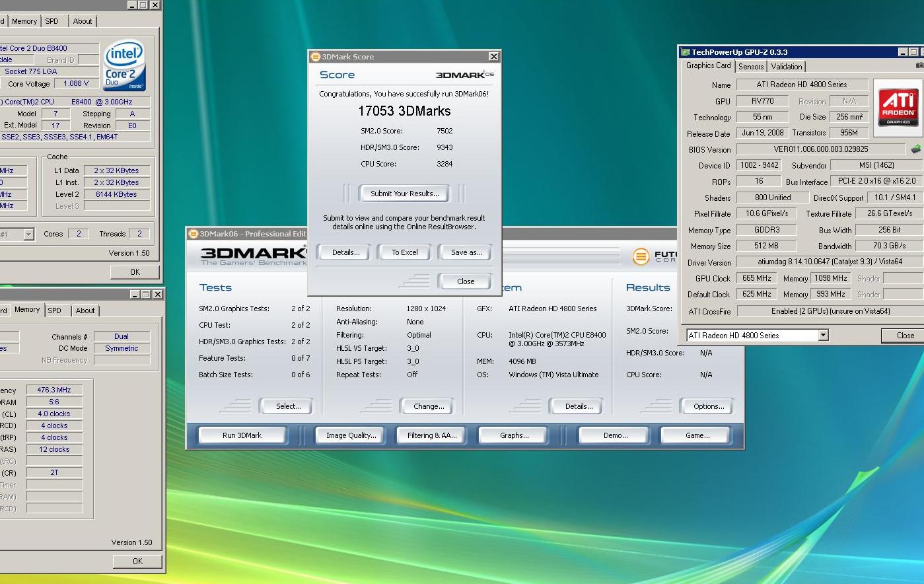Click the Shaders 800 Unified field
924x584 pixels.
pos(772,198)
